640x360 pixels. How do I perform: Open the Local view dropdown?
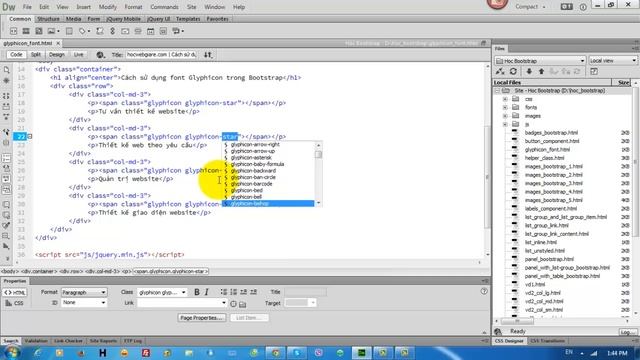coord(613,60)
